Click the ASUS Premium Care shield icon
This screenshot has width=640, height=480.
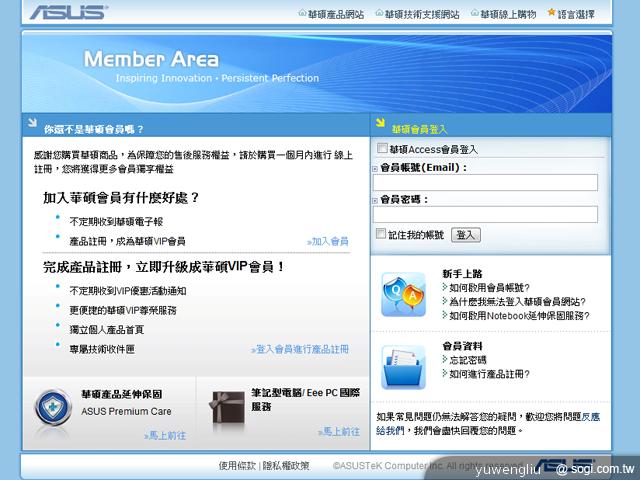coord(53,406)
